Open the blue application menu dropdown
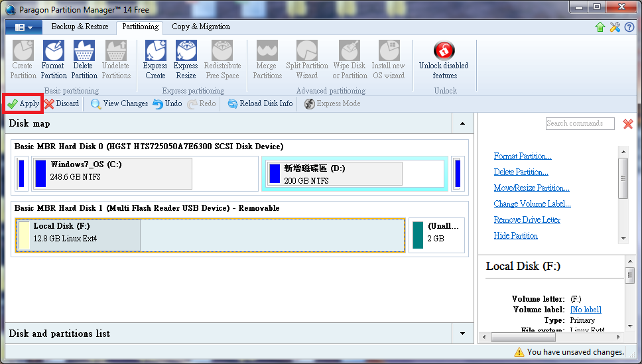Viewport: 642px width, 364px height. (24, 27)
